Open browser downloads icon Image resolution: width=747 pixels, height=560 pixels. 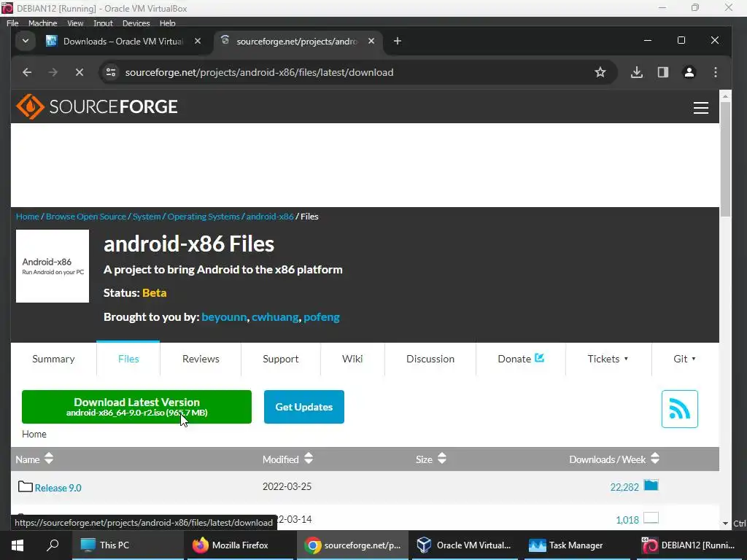636,72
